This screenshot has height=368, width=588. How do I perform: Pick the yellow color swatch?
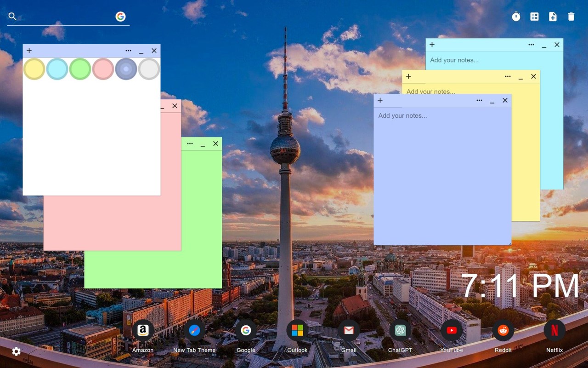click(x=34, y=69)
